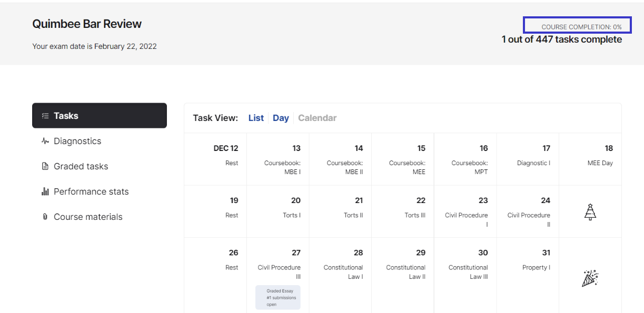644x313 pixels.
Task: Click the Diagnostics pulse icon
Action: 45,141
